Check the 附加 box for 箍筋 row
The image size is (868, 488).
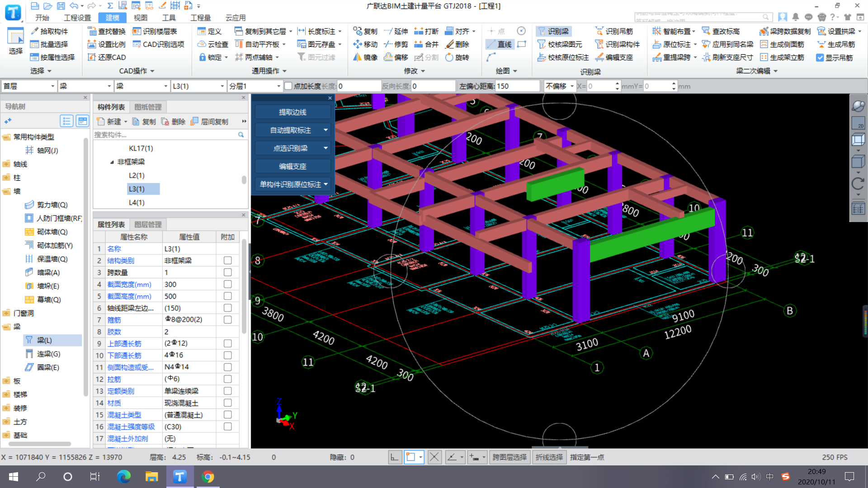[x=228, y=320]
